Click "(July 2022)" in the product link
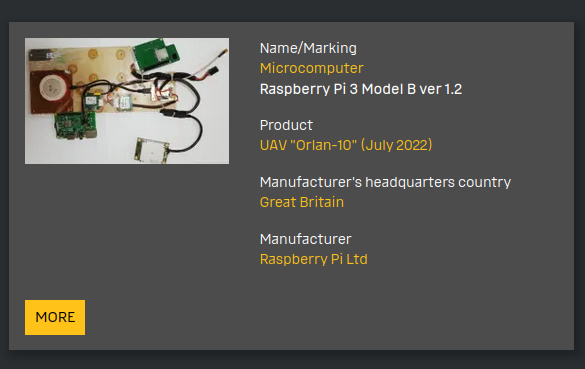The width and height of the screenshot is (585, 369). [397, 145]
